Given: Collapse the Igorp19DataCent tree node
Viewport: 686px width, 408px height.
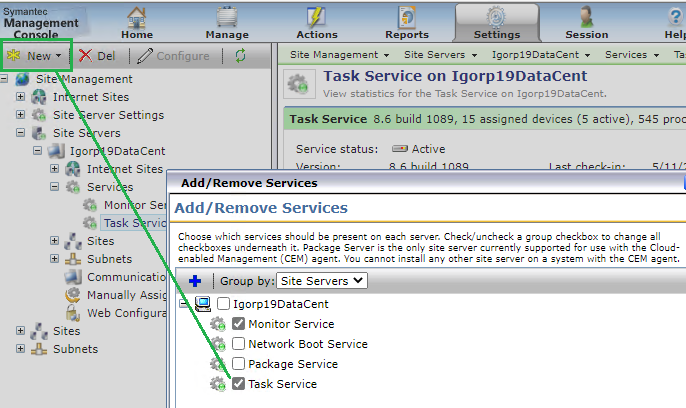Looking at the screenshot, I should 37,150.
